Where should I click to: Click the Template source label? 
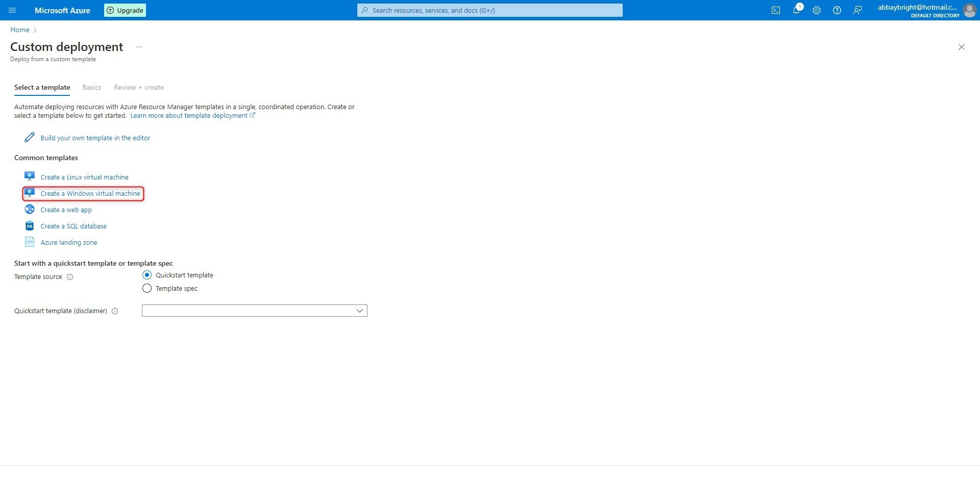pyautogui.click(x=38, y=277)
